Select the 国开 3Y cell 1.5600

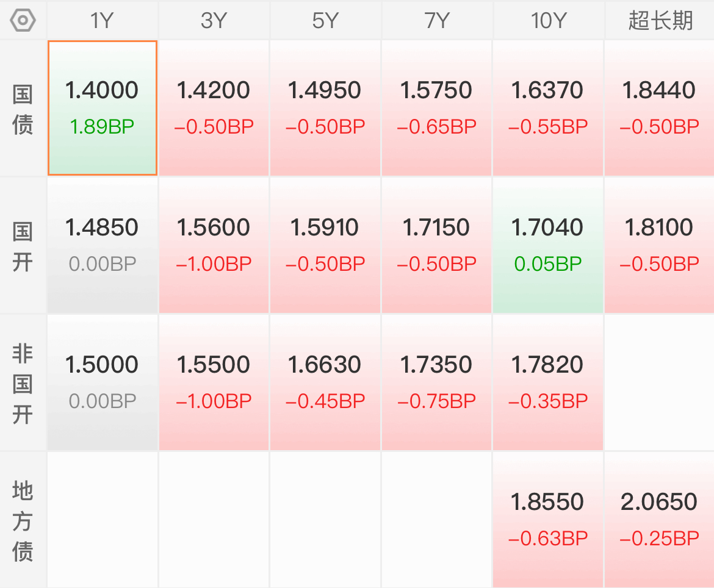[214, 245]
